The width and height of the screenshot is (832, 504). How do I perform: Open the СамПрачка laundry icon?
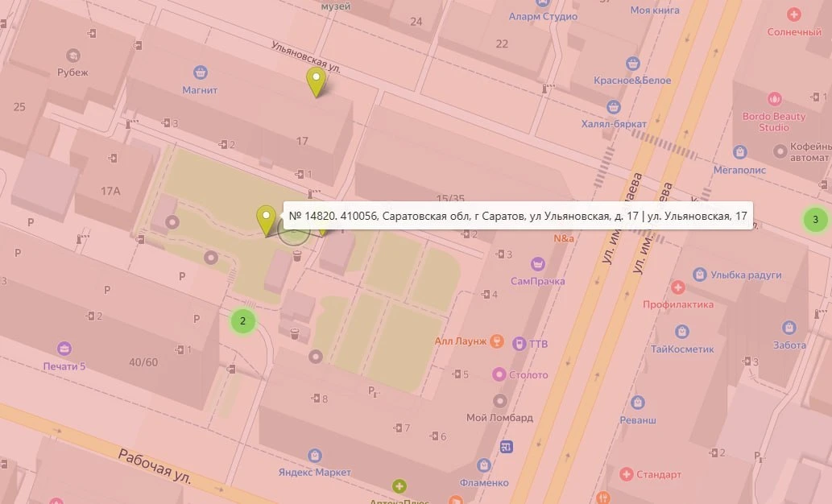click(x=537, y=263)
